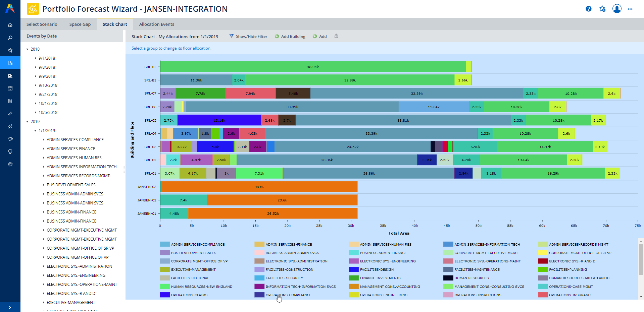The height and width of the screenshot is (312, 644).
Task: Click the leaf sustainability icon in sidebar
Action: coord(10,126)
